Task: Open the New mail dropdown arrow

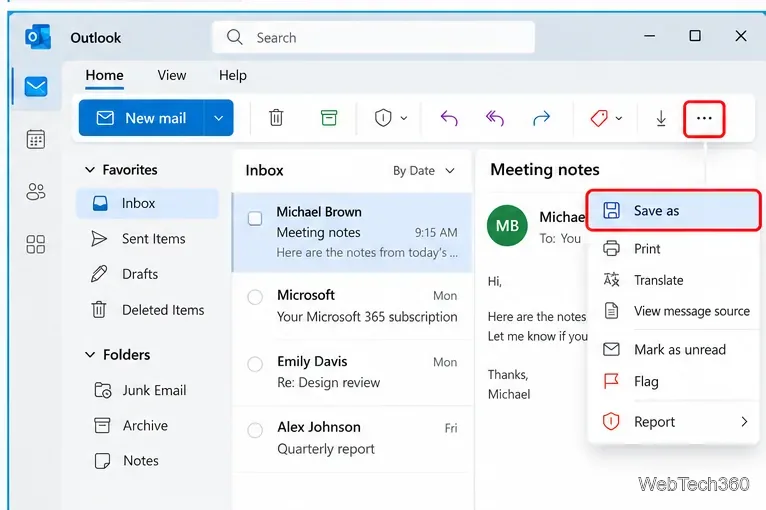Action: tap(218, 118)
